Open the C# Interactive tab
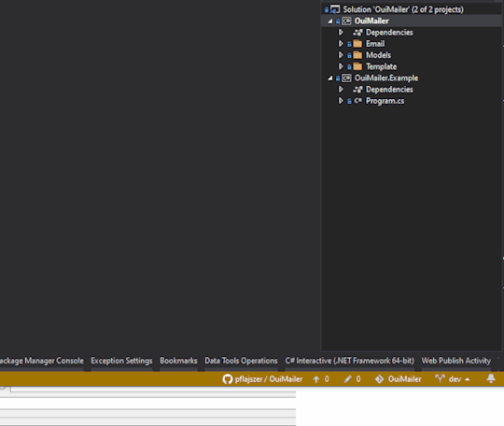The height and width of the screenshot is (426, 504). 350,361
